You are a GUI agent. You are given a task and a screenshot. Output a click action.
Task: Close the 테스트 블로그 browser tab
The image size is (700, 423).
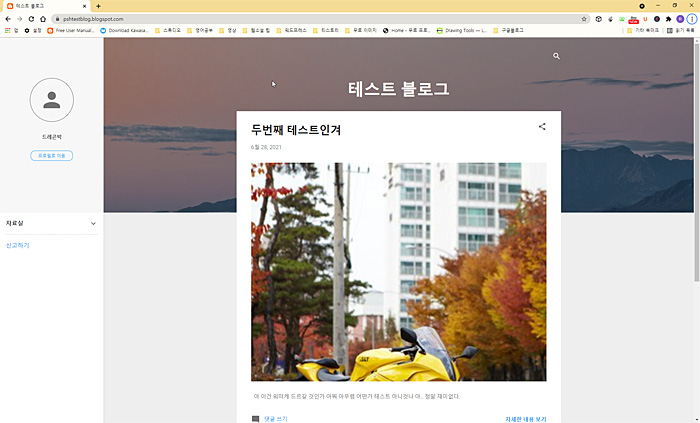[84, 6]
